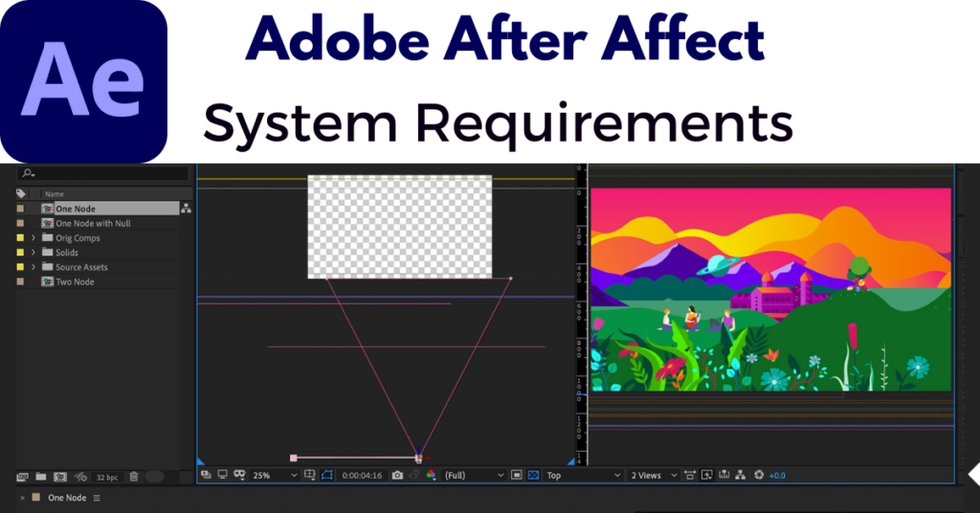Sort by the Name column header
The image size is (980, 513).
[55, 193]
